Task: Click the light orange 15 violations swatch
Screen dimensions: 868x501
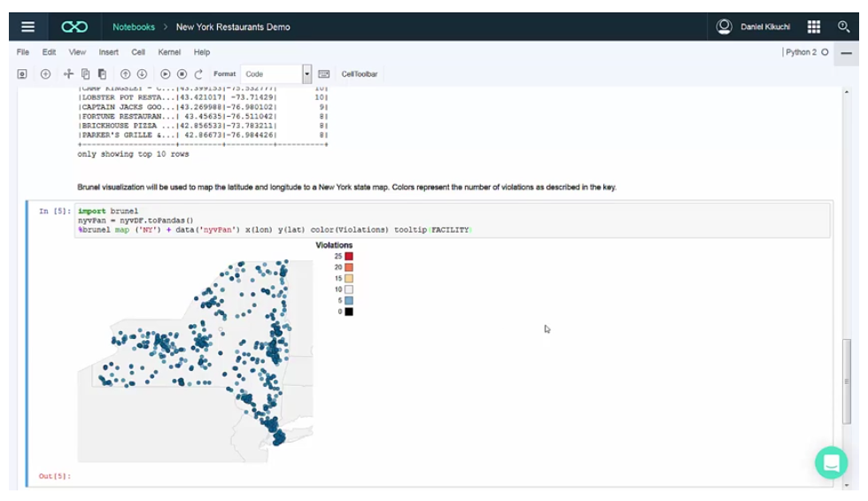Action: tap(349, 278)
